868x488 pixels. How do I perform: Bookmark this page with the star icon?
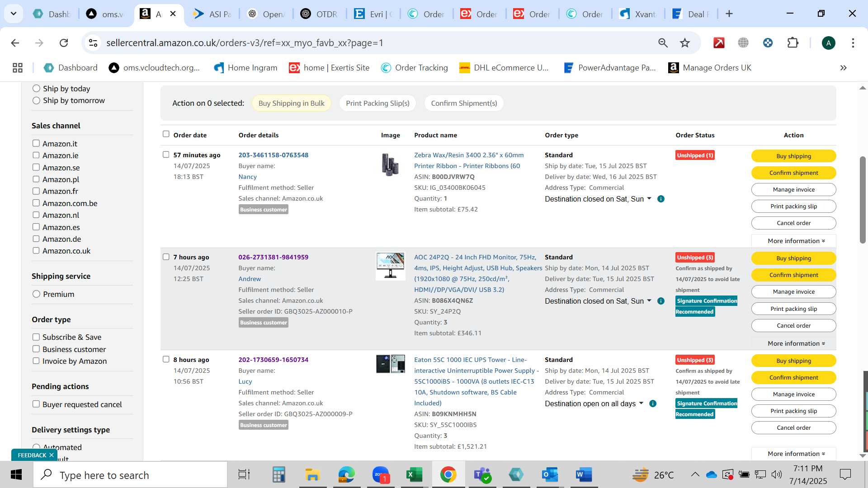pos(685,43)
